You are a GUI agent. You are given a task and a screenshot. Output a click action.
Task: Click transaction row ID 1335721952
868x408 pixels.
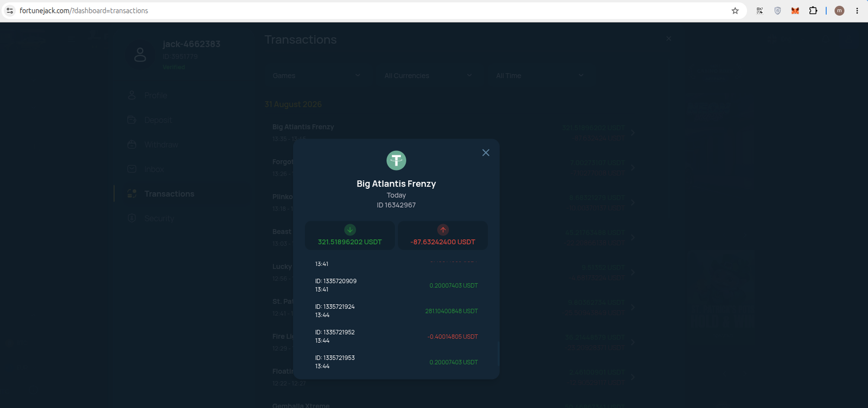tap(397, 336)
